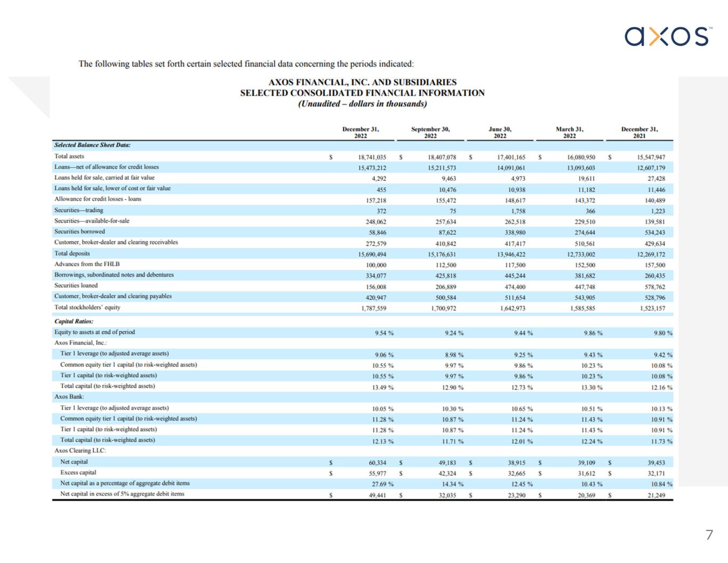This screenshot has width=728, height=563.
Task: Select the 'Excess capital' row label
Action: (78, 472)
